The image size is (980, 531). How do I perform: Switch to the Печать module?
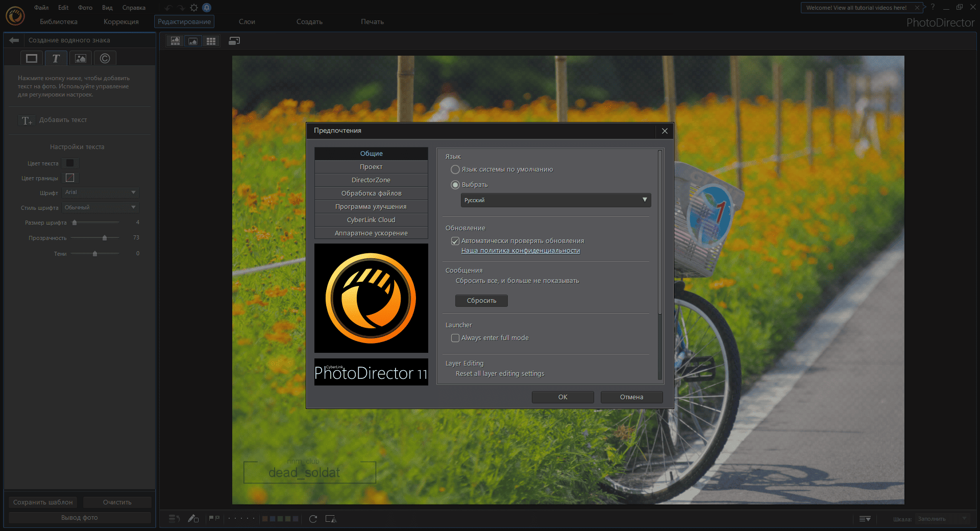point(372,21)
